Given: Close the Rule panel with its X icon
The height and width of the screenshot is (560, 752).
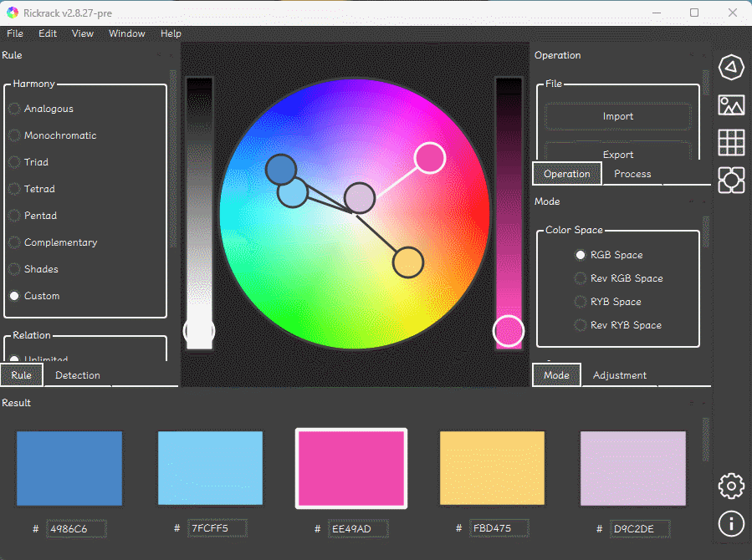Looking at the screenshot, I should (x=172, y=55).
